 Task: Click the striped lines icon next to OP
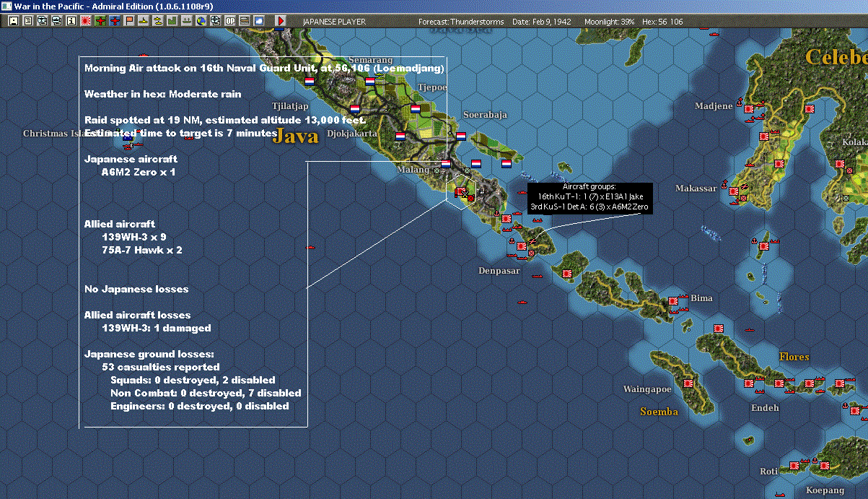pyautogui.click(x=245, y=21)
